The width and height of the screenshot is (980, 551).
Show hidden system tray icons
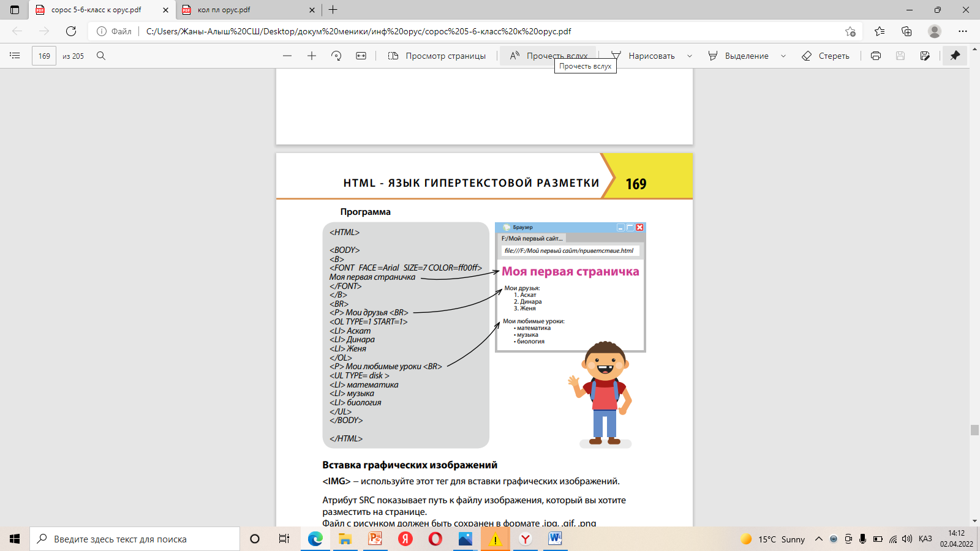click(x=819, y=539)
